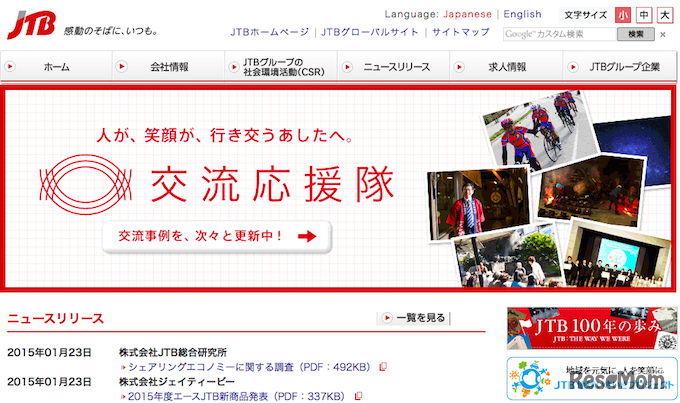This screenshot has height=403, width=680.
Task: Open the 求人情報 navigation tab
Action: click(506, 66)
